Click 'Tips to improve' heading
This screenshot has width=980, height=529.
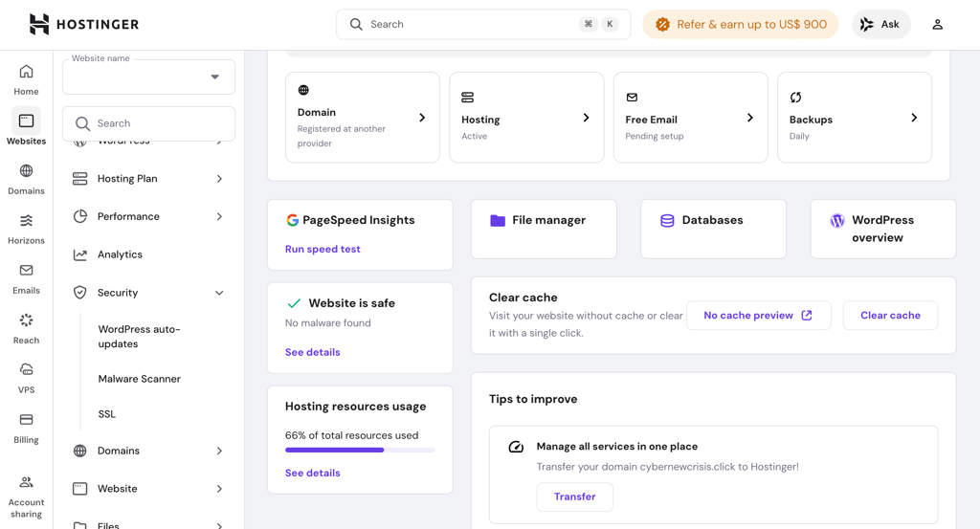coord(533,399)
